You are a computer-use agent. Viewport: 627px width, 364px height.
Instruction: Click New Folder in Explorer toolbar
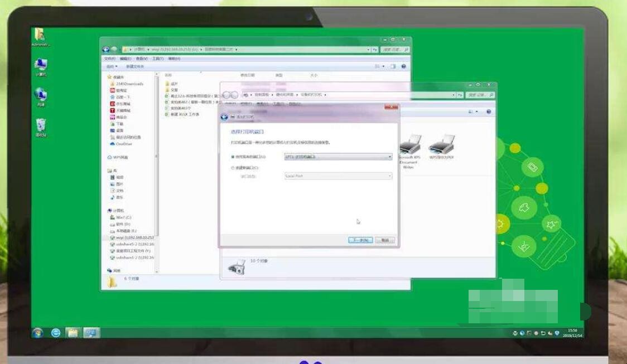click(135, 67)
